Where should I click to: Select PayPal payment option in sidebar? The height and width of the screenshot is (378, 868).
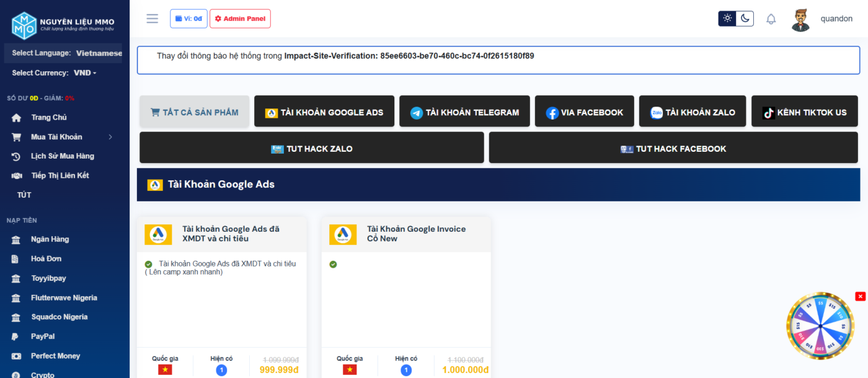43,336
